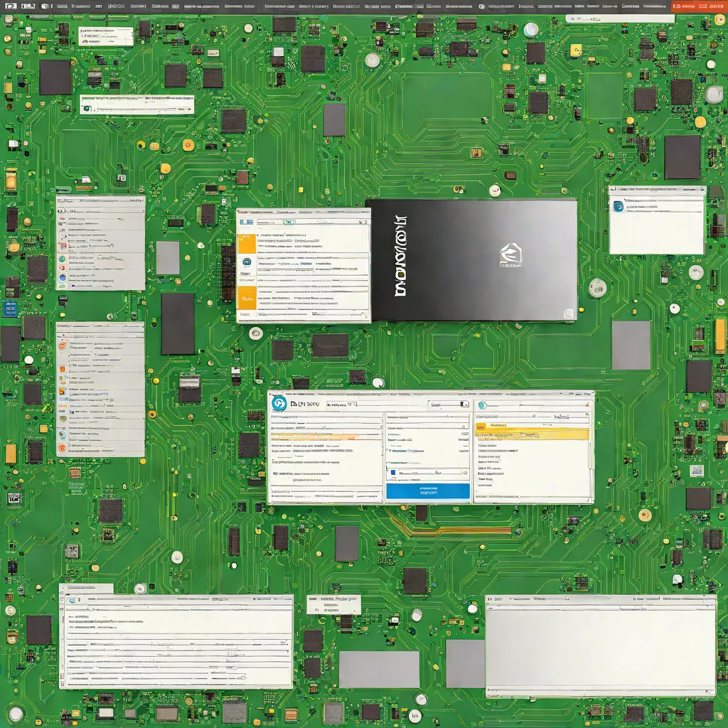Select the blue sphere icon row in upper list window
728x728 pixels.
[x=100, y=278]
